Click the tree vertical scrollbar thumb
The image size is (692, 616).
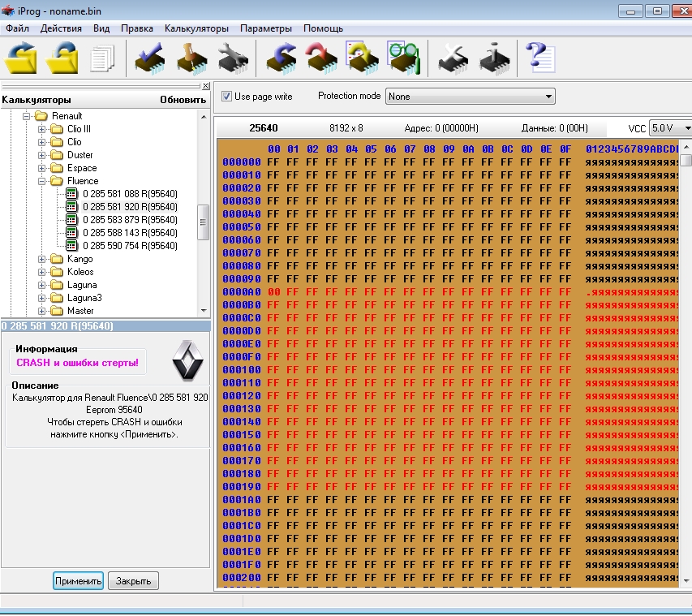tap(203, 222)
